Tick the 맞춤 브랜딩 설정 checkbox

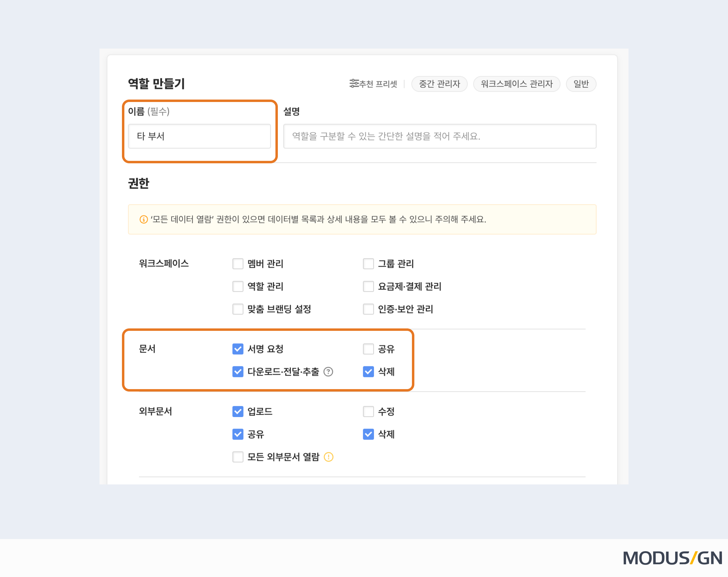pyautogui.click(x=238, y=309)
